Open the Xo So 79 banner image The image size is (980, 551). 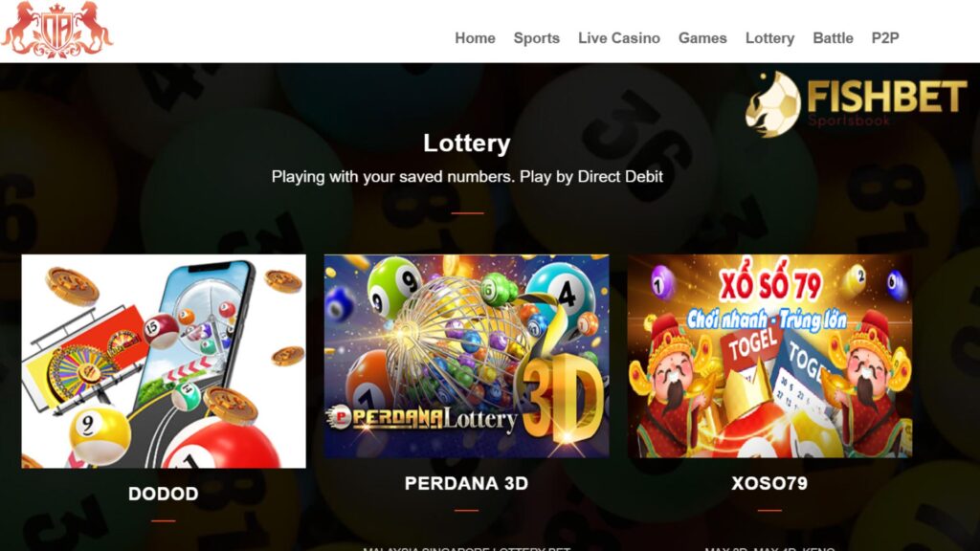click(769, 356)
